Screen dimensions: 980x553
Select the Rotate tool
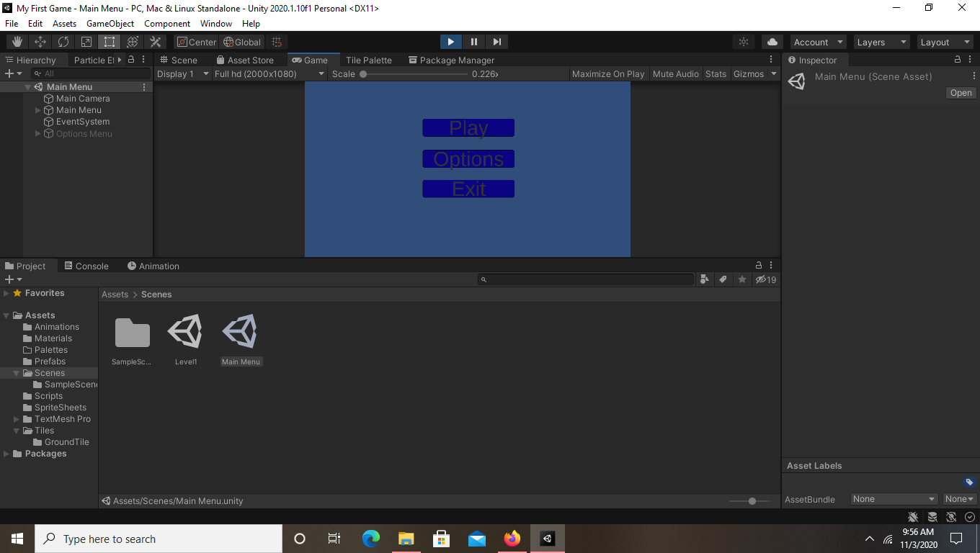coord(63,42)
